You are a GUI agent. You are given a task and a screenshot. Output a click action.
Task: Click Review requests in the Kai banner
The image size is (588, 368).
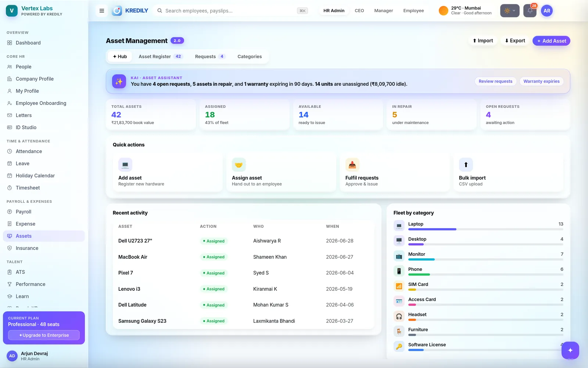pyautogui.click(x=495, y=81)
